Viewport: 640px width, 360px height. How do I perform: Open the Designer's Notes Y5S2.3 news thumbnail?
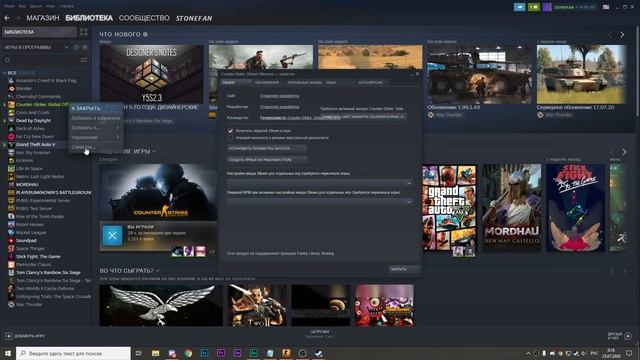(151, 74)
